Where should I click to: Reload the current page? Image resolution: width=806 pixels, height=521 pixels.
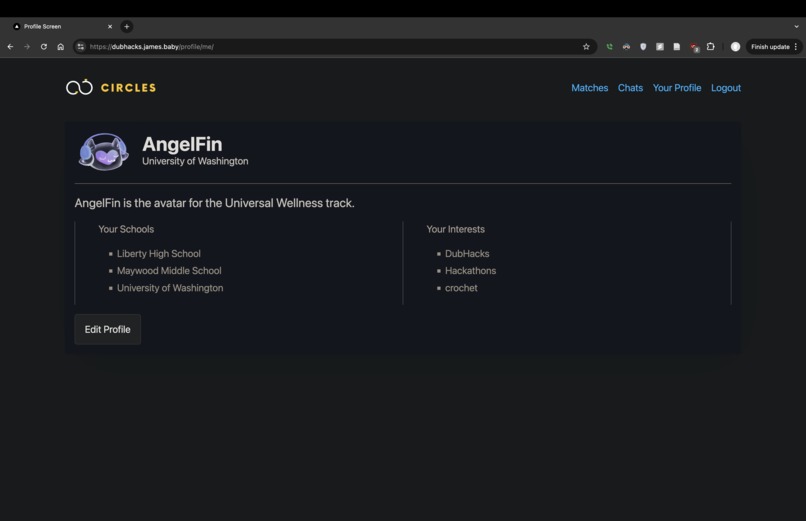point(44,47)
